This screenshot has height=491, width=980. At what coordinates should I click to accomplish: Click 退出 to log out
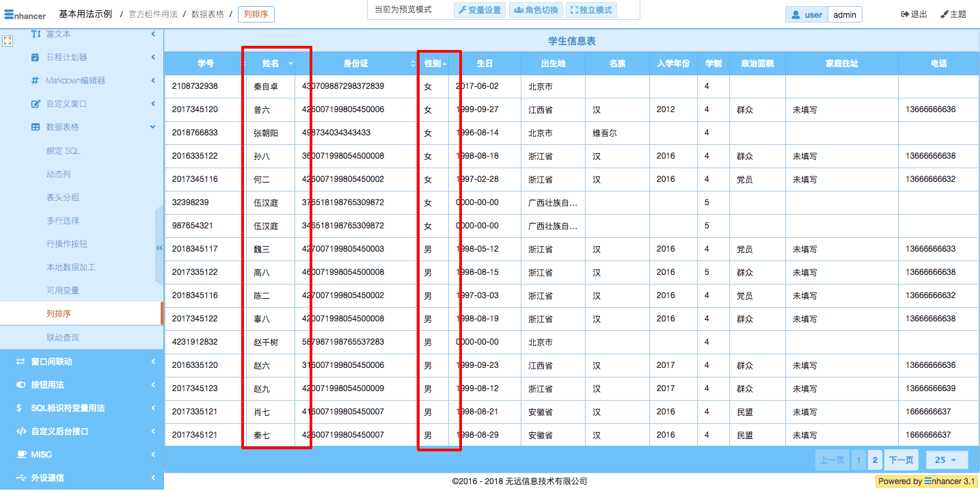(914, 14)
